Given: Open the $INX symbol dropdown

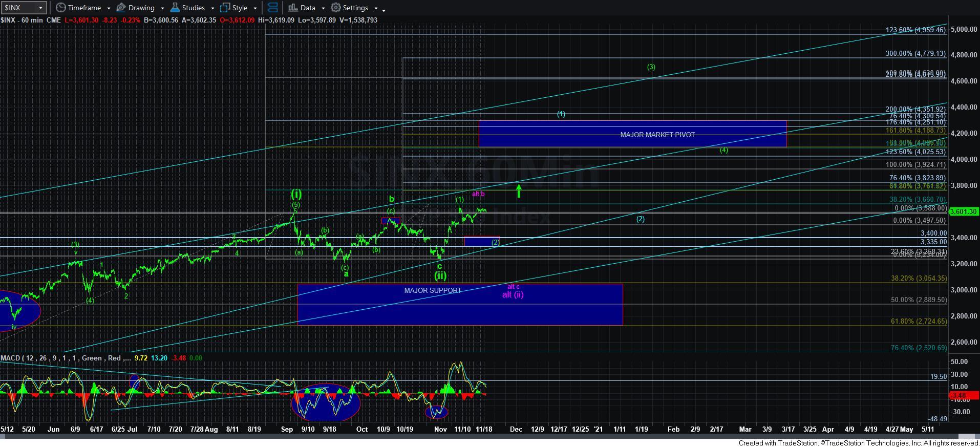Looking at the screenshot, I should (40, 8).
